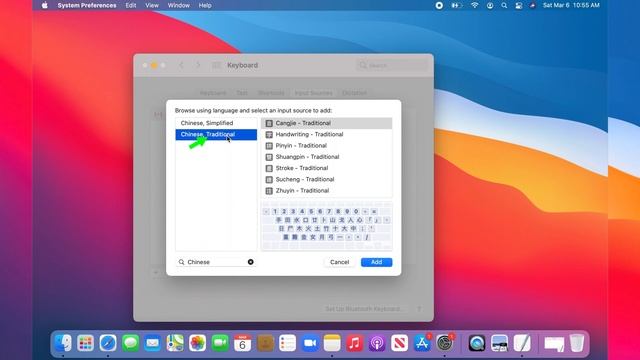Open Control Center in menu bar
Screen dimensions: 640x360
tap(518, 5)
